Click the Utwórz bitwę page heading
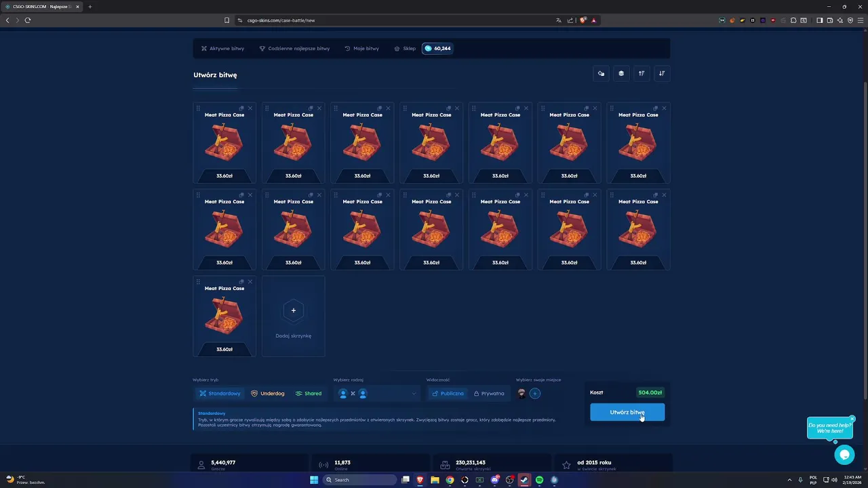Viewport: 868px width, 488px height. pyautogui.click(x=215, y=75)
